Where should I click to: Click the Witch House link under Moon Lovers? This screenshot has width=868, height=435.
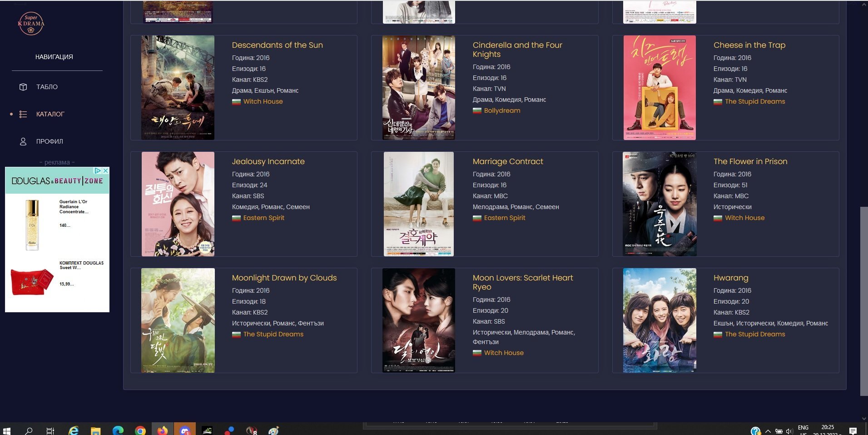(503, 353)
